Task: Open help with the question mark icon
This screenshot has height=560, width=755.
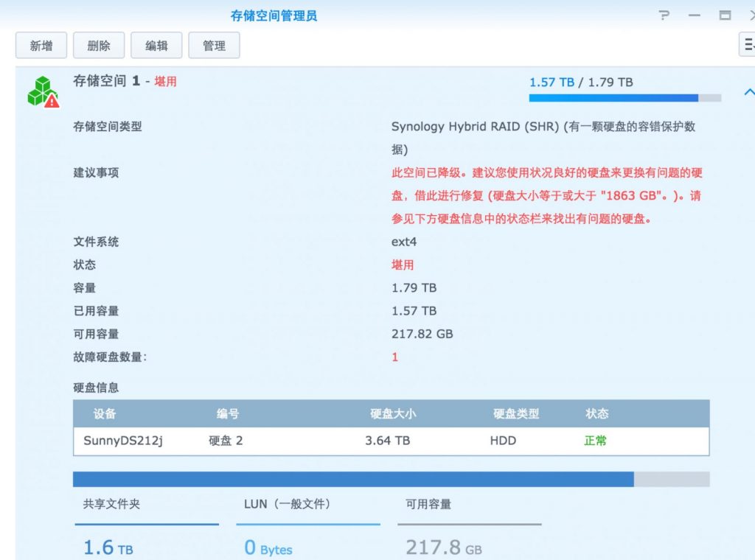Action: 664,15
